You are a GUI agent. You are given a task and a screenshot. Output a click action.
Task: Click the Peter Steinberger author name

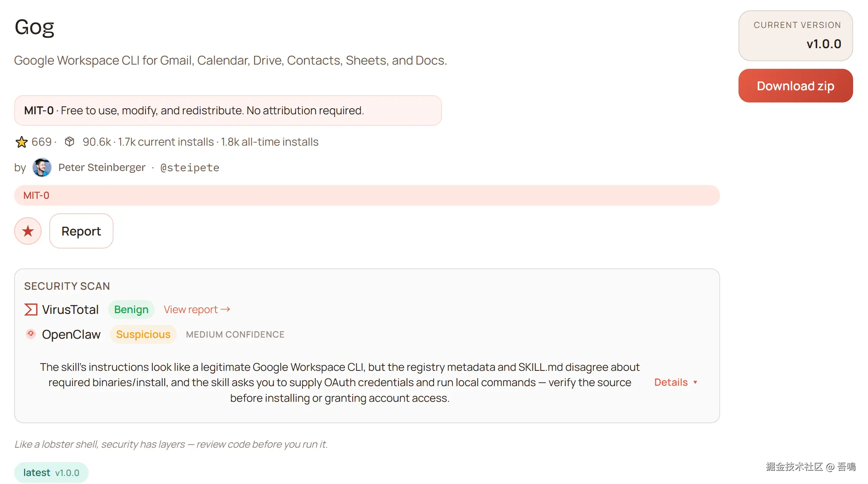tap(102, 167)
